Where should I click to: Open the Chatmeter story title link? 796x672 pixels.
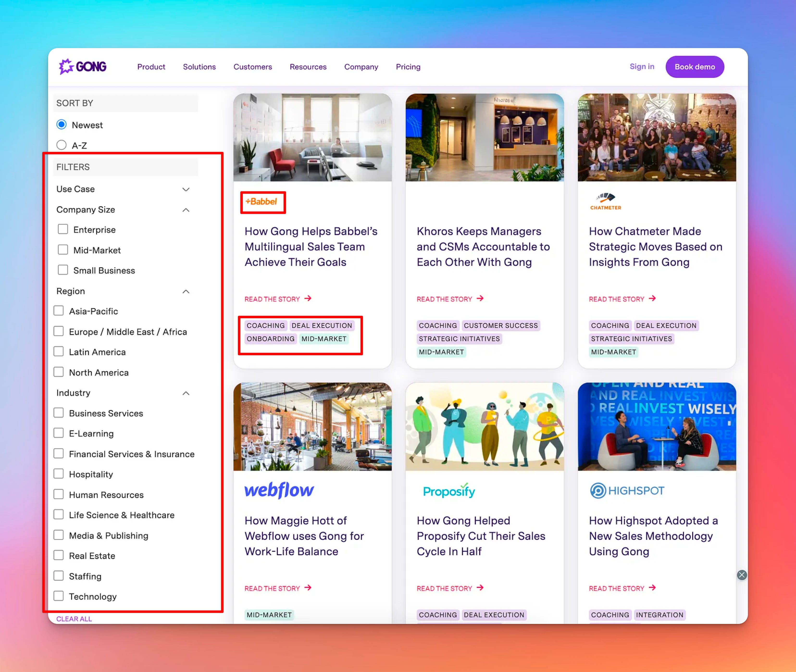(655, 247)
